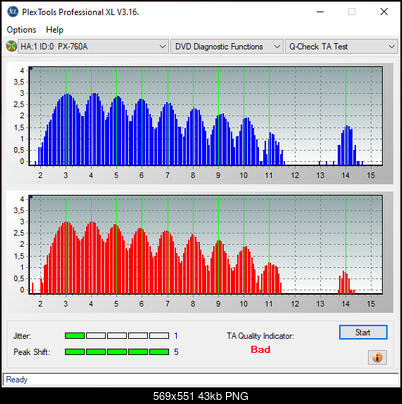Image resolution: width=402 pixels, height=404 pixels.
Task: Click the disc icon beside drive selector
Action: (11, 46)
